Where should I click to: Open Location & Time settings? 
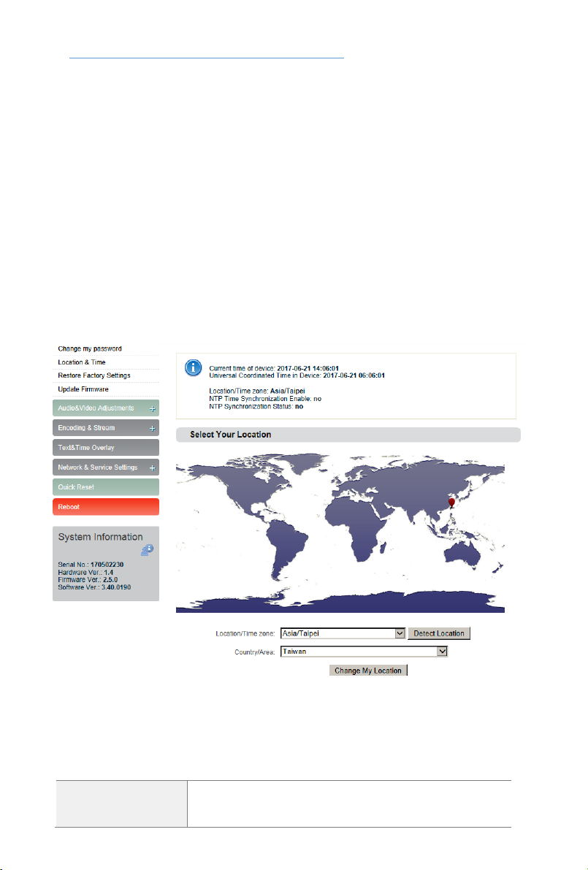(82, 362)
